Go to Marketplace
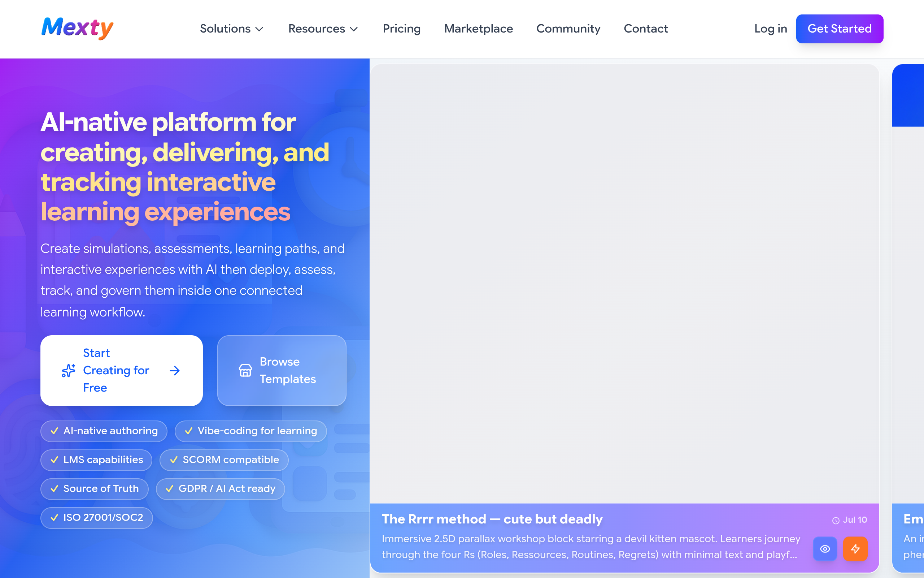This screenshot has height=578, width=924. (478, 29)
